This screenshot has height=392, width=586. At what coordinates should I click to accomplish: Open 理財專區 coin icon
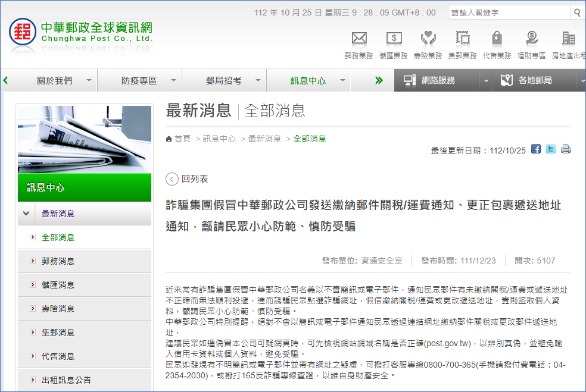(x=531, y=38)
